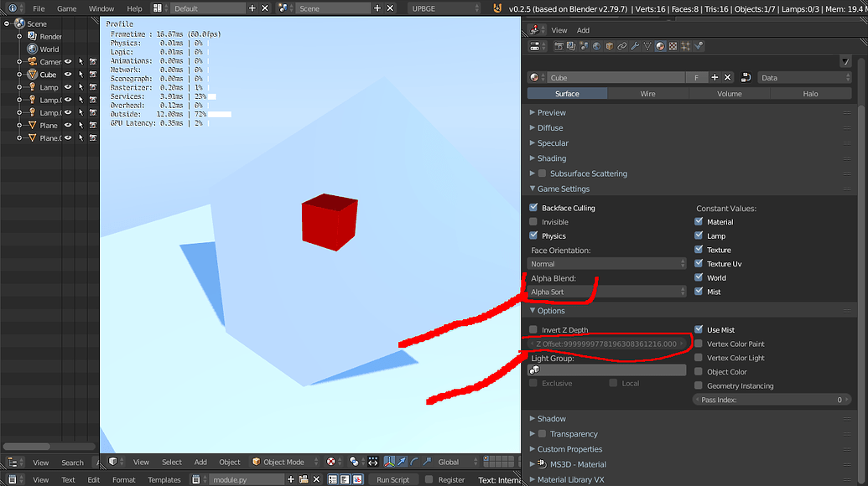Switch to the Halo material tab
Image resolution: width=868 pixels, height=486 pixels.
point(810,94)
